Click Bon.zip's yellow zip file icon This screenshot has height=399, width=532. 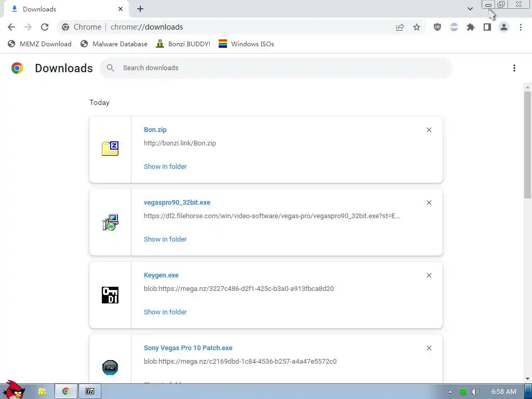point(110,149)
